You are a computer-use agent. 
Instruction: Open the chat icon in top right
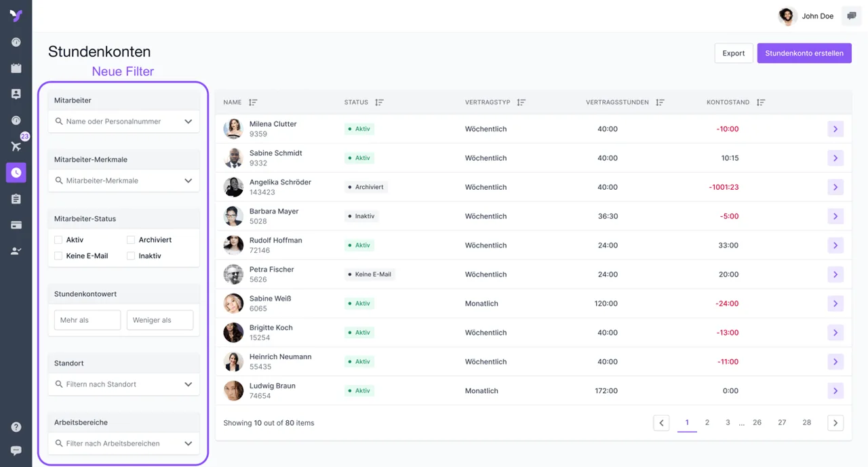pyautogui.click(x=852, y=16)
